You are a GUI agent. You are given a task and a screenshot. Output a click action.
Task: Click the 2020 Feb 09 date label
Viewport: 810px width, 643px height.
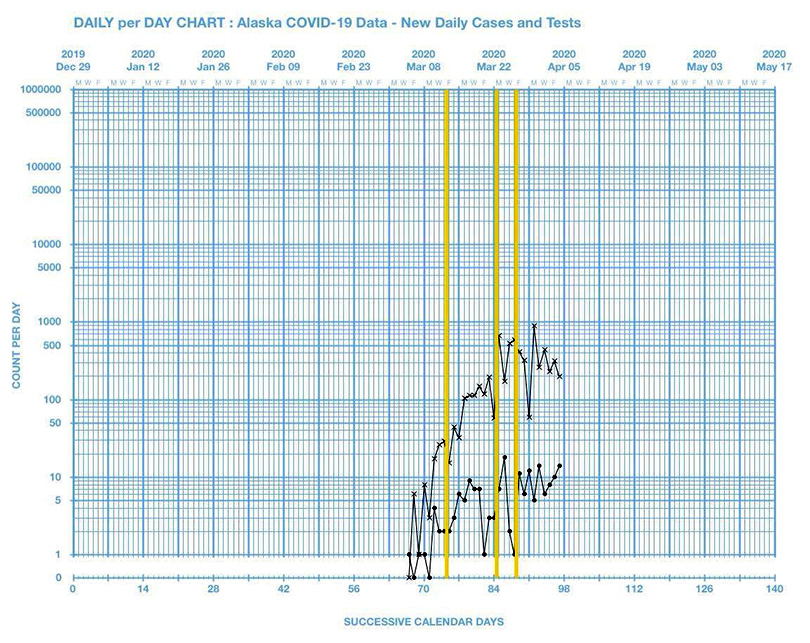click(x=283, y=60)
